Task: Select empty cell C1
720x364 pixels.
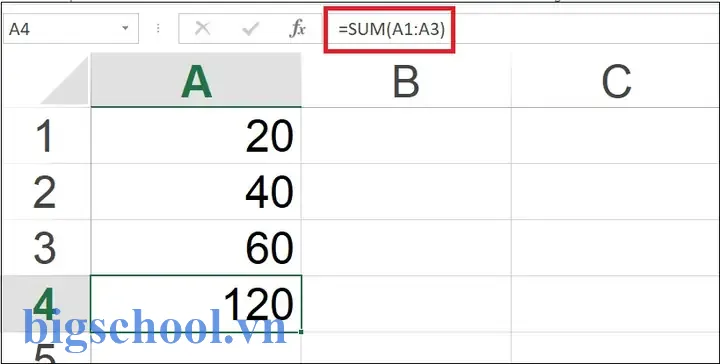Action: [616, 135]
